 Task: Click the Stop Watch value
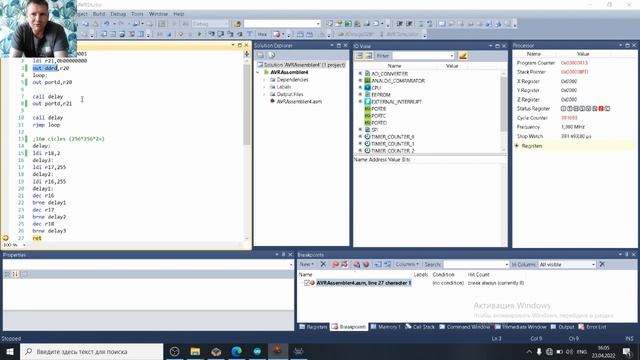click(576, 136)
